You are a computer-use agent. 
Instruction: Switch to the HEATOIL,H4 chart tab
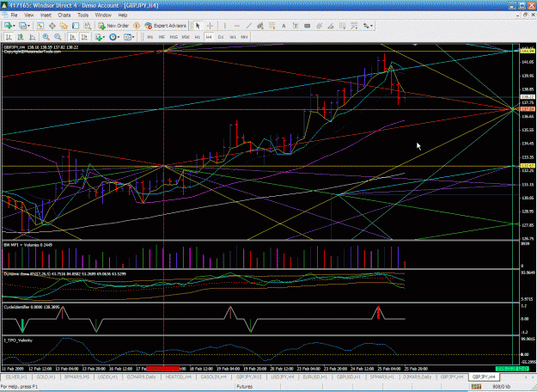178,377
